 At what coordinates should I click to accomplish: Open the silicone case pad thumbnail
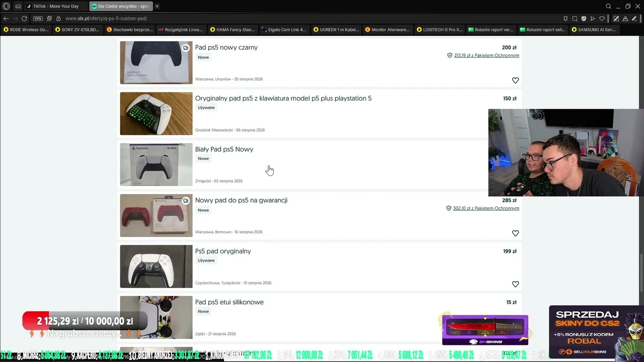click(156, 317)
